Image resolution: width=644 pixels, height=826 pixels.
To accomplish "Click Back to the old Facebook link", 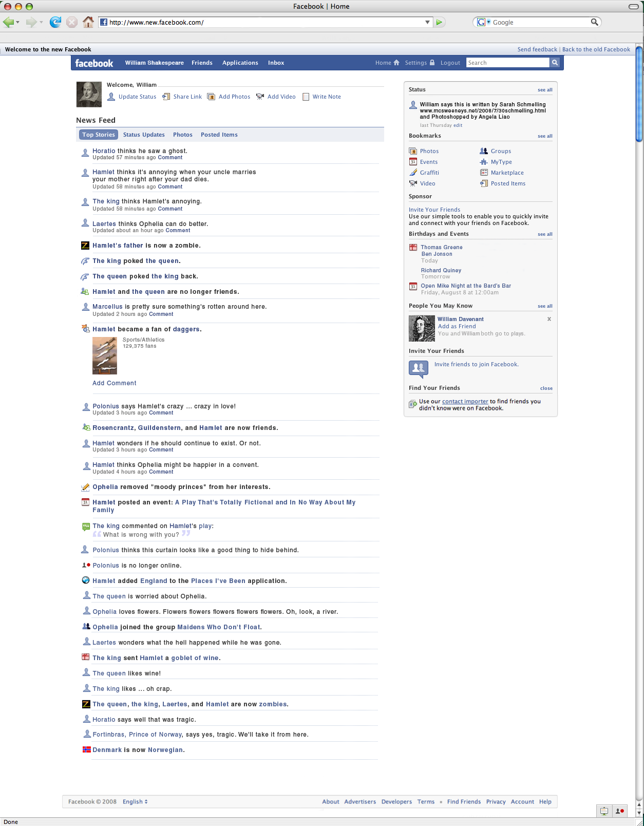I will pyautogui.click(x=596, y=49).
